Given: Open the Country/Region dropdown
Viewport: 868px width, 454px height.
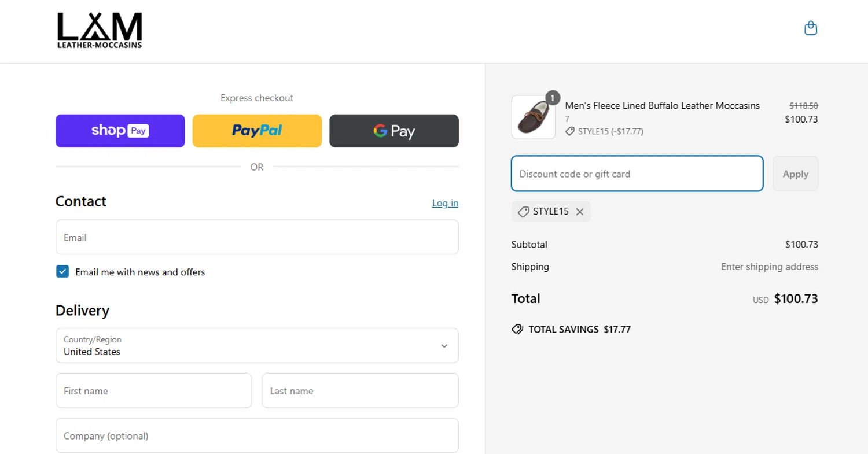Looking at the screenshot, I should coord(257,346).
